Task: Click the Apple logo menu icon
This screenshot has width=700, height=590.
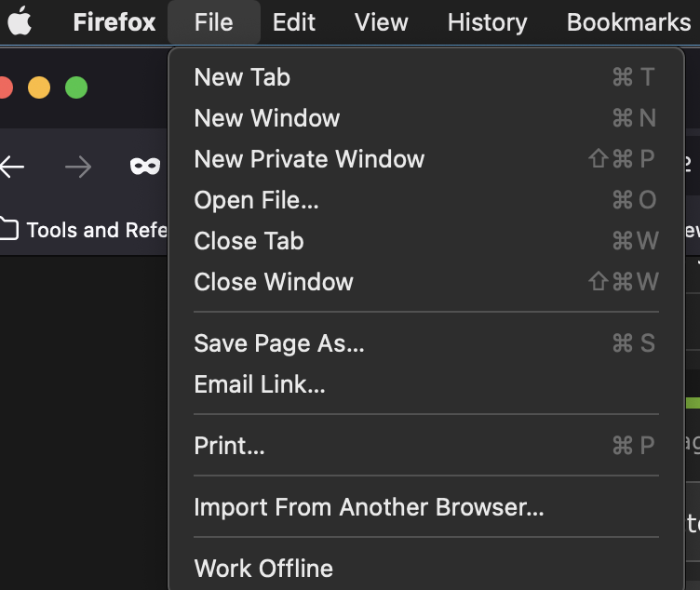Action: [x=20, y=22]
